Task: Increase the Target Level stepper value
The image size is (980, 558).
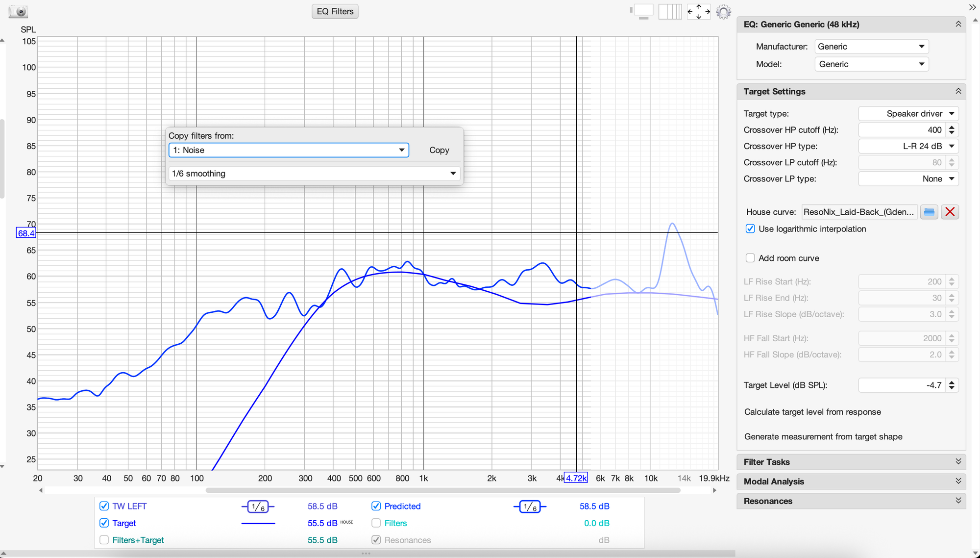Action: (952, 382)
